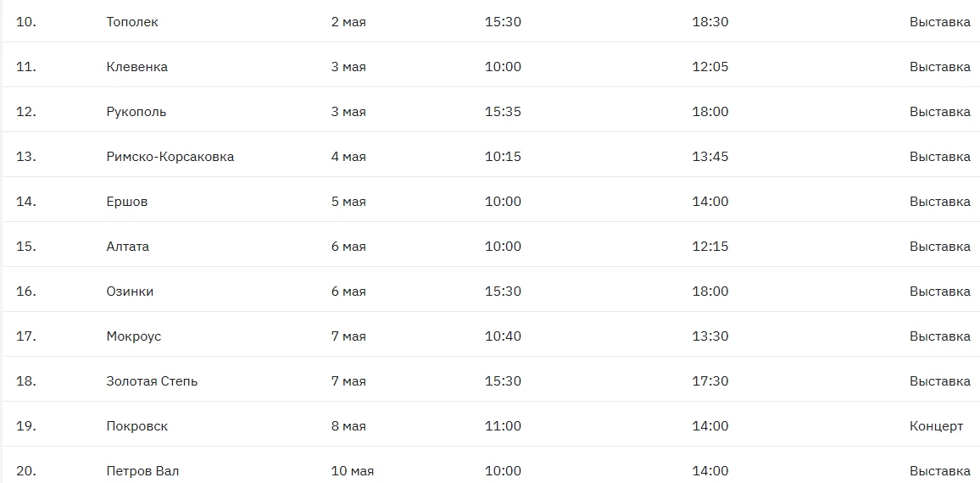Click the 4 мая date cell

point(348,157)
